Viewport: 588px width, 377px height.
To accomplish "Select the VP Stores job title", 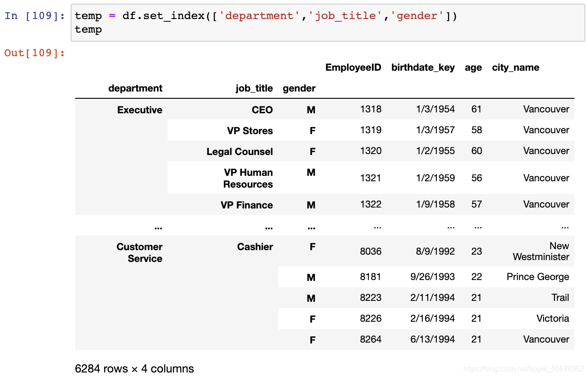I will (x=250, y=131).
